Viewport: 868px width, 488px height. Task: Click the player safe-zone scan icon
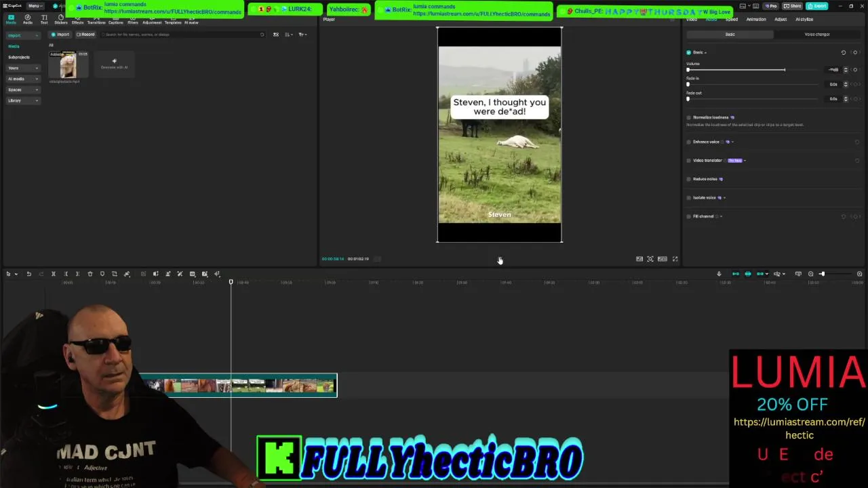point(650,259)
